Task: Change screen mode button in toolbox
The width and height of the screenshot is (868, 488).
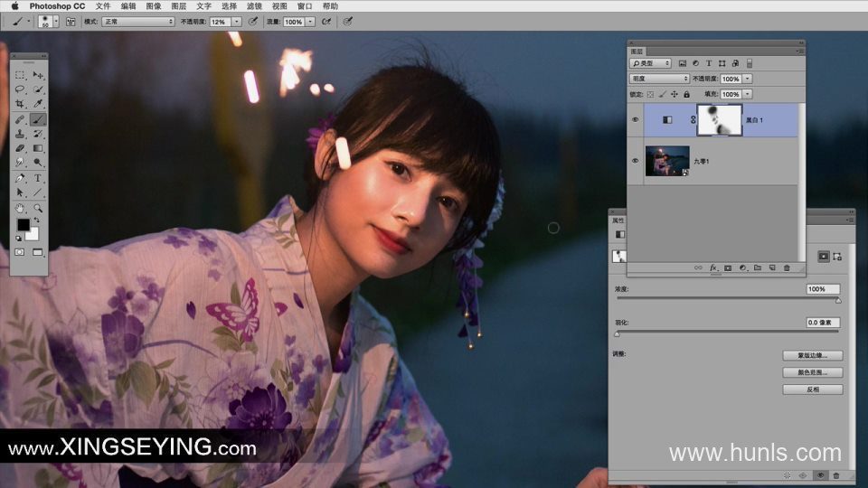Action: (x=38, y=252)
